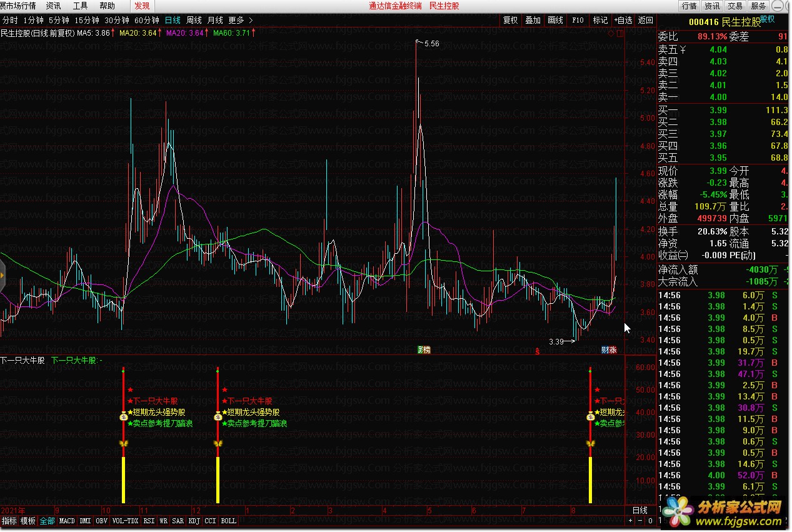This screenshot has height=532, width=792.
Task: Click the diamond icon at chart top-right
Action: [610, 34]
